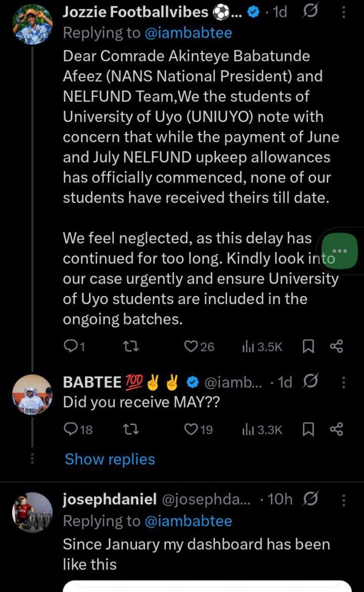
Task: View 3.3K views analytics on BABTEE's reply
Action: pyautogui.click(x=262, y=430)
